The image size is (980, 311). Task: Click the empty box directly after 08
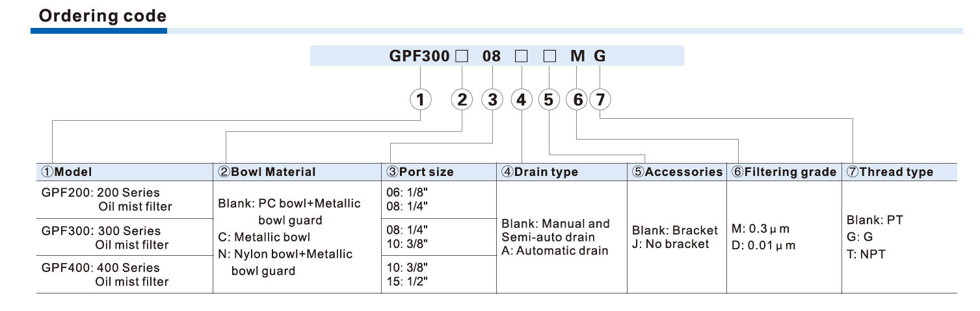click(x=521, y=56)
